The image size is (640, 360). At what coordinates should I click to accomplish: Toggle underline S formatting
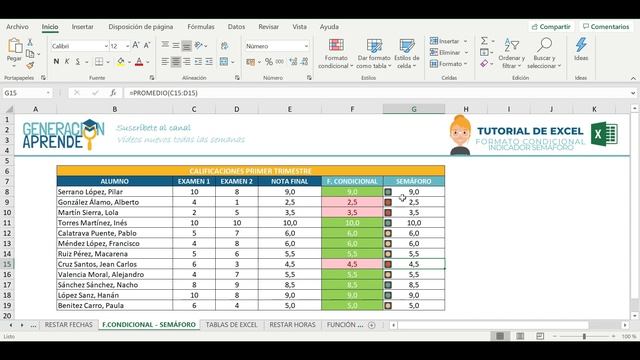78,62
